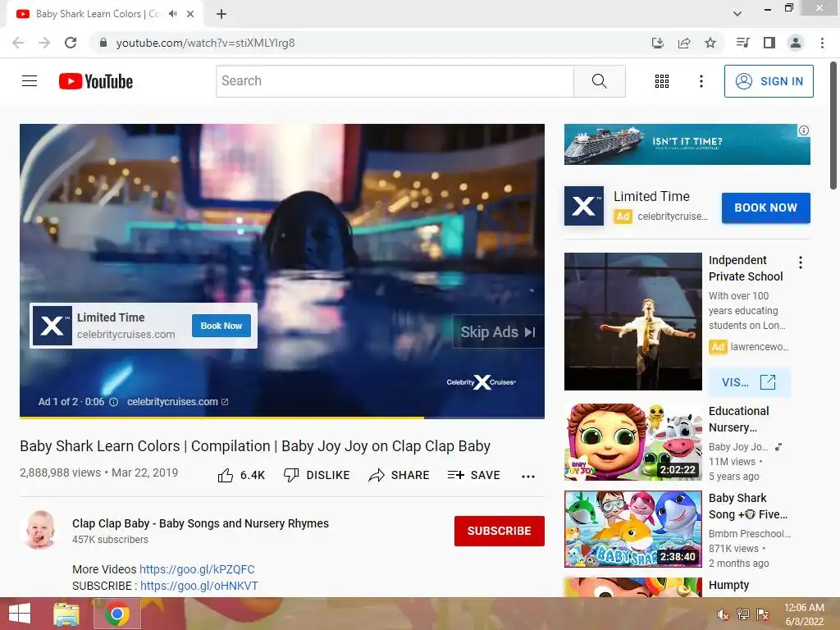The height and width of the screenshot is (630, 840).
Task: Open Clap Clap Baby channel name
Action: (200, 523)
